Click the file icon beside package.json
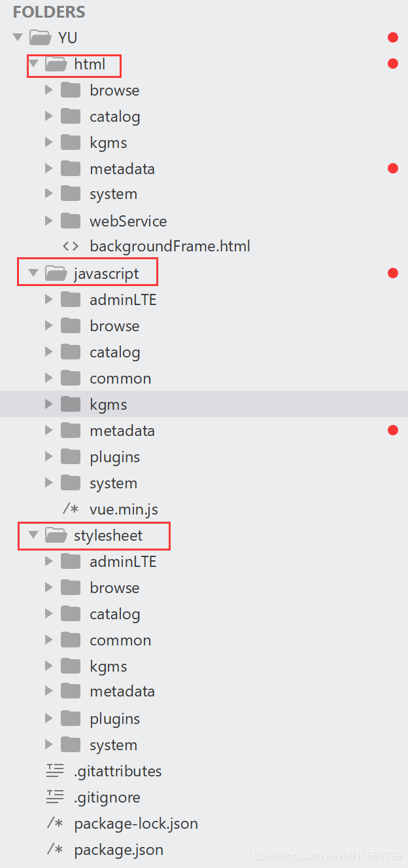The height and width of the screenshot is (868, 408). [x=55, y=849]
